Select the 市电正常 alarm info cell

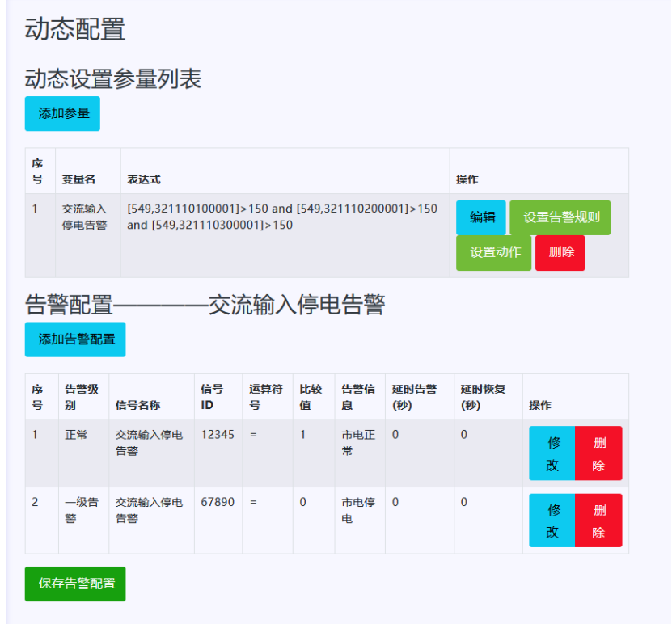358,442
